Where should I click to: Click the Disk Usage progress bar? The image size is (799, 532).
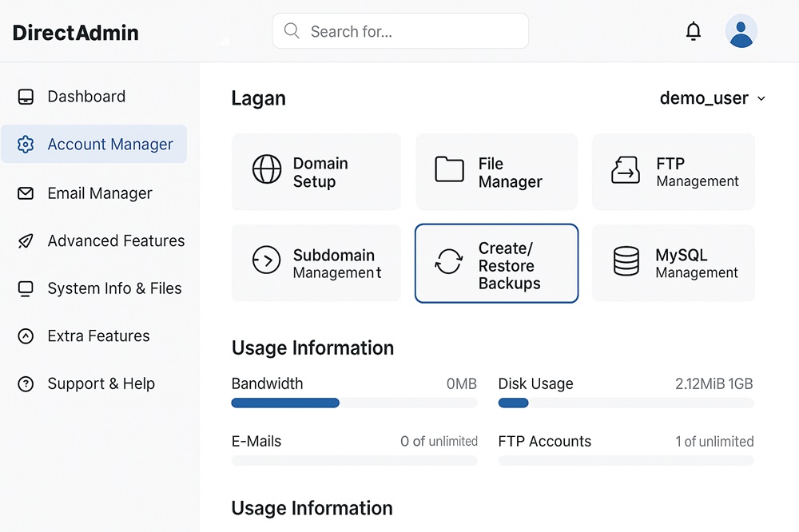[626, 403]
